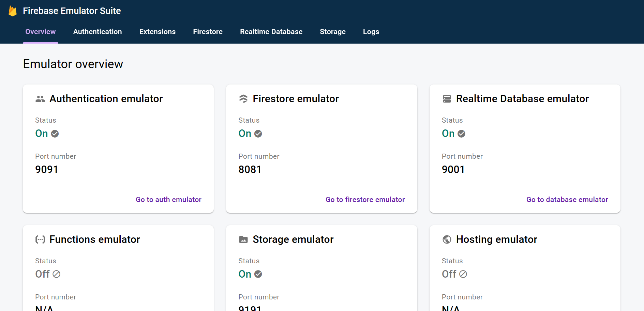Click the Authentication emulator card title

pyautogui.click(x=106, y=99)
